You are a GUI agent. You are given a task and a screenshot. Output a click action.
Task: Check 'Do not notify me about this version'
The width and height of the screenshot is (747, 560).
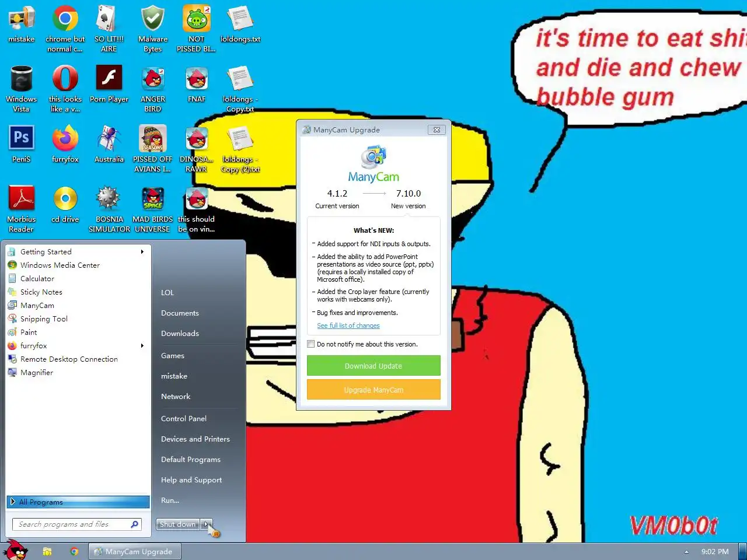click(x=311, y=344)
